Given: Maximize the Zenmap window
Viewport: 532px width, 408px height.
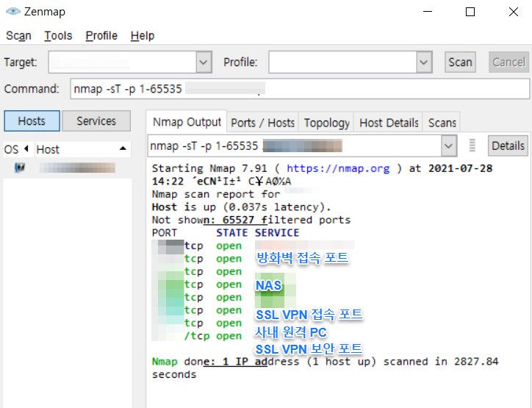Looking at the screenshot, I should coord(470,12).
